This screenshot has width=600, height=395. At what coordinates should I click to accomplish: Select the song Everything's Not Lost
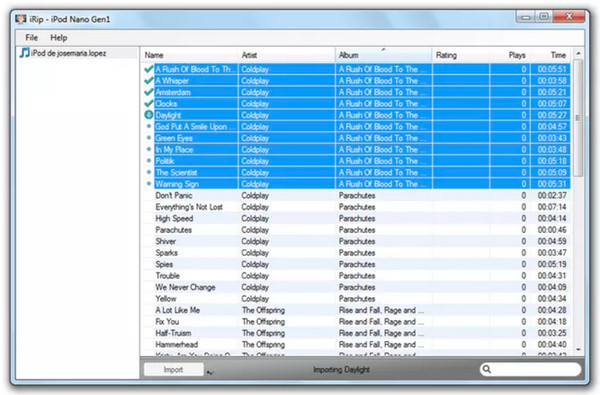pyautogui.click(x=189, y=207)
